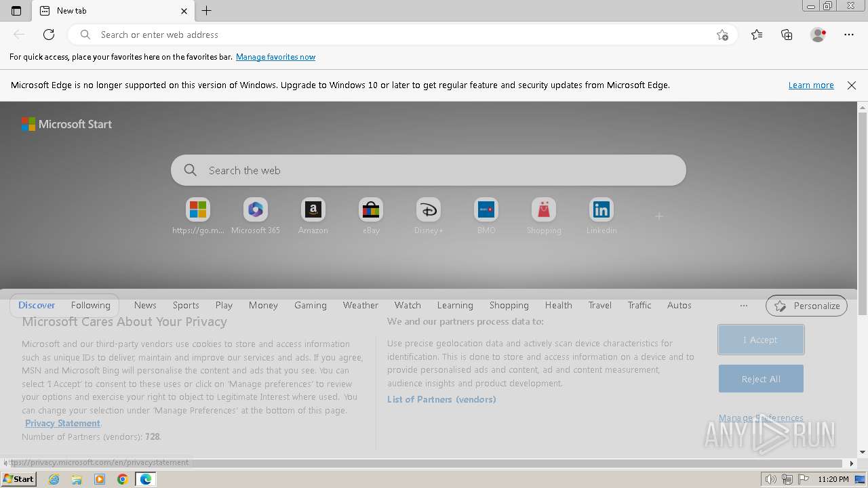Open the Traffic category
Viewport: 868px width, 488px height.
(x=639, y=305)
